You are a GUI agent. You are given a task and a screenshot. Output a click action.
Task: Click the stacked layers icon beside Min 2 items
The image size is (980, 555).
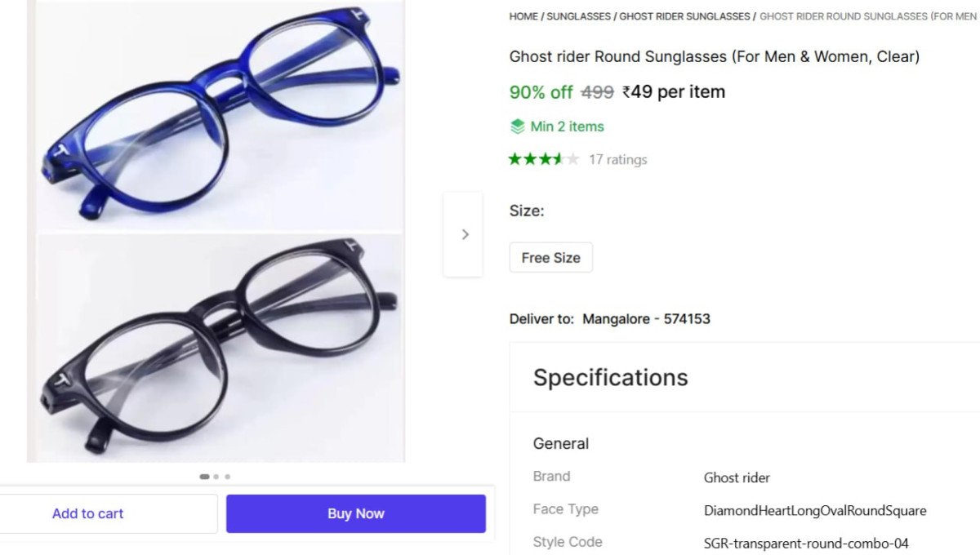[x=517, y=127]
